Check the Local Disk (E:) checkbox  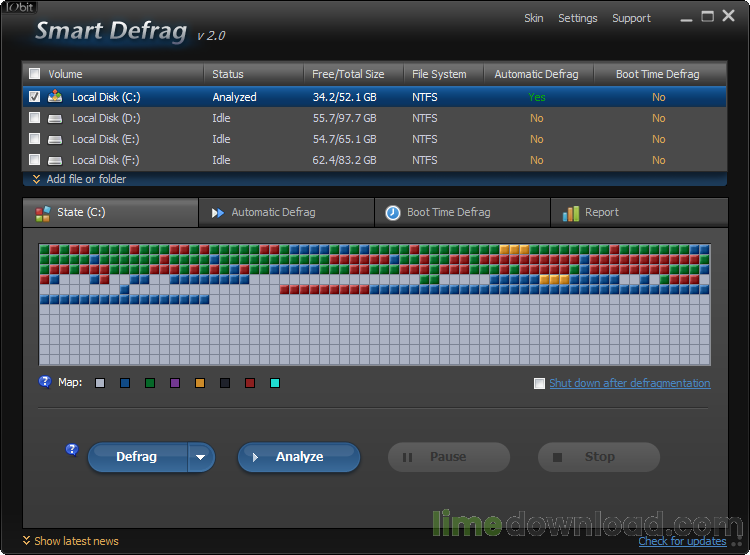pyautogui.click(x=35, y=139)
